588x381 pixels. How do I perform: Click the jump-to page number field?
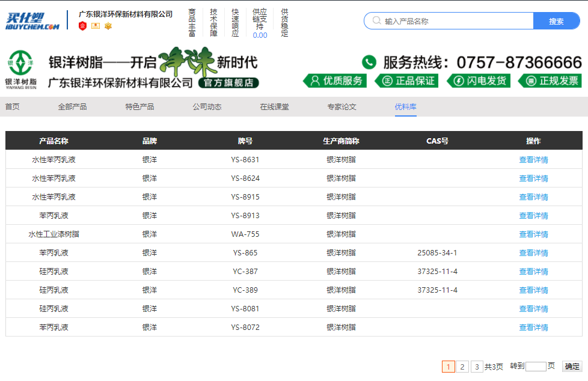click(x=536, y=367)
